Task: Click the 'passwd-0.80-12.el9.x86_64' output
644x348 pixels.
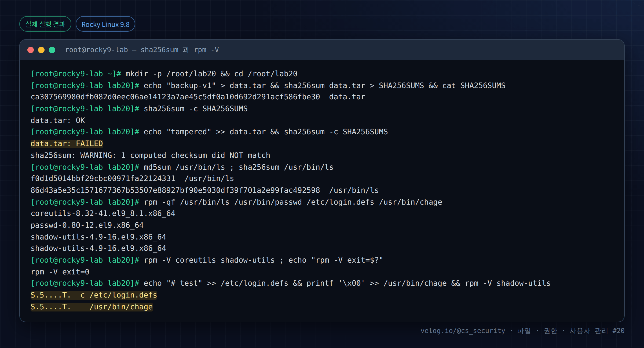Action: [x=87, y=225]
